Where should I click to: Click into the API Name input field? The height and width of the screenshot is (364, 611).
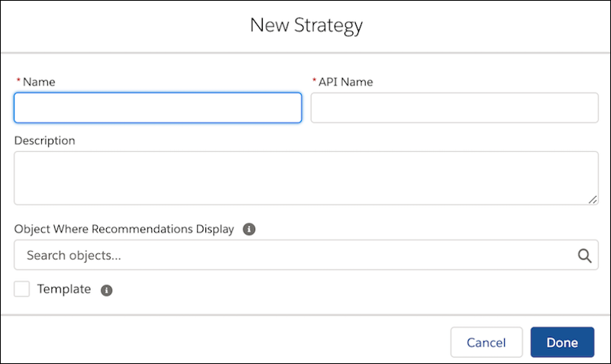point(454,108)
